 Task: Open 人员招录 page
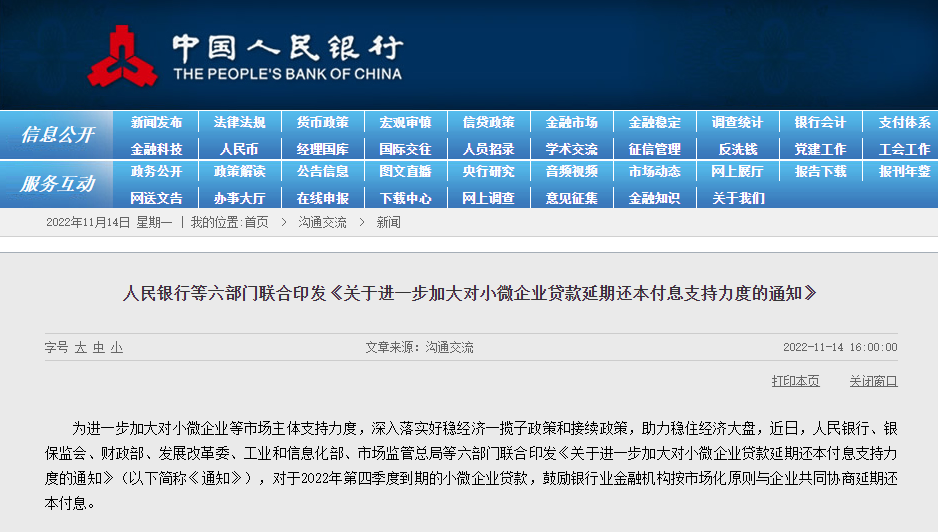click(x=489, y=149)
